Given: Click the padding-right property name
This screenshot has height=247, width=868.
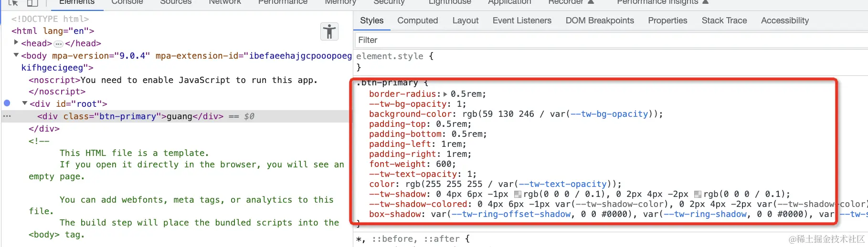Looking at the screenshot, I should (x=402, y=154).
